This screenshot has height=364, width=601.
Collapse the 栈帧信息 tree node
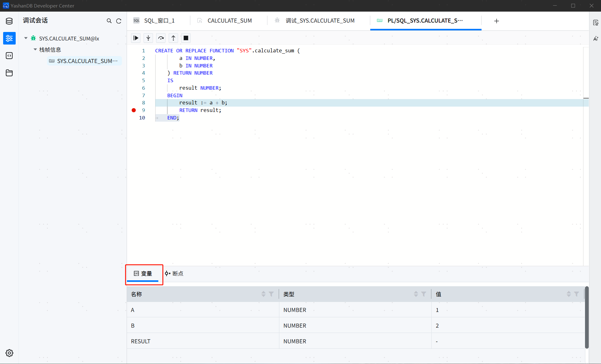tap(35, 50)
